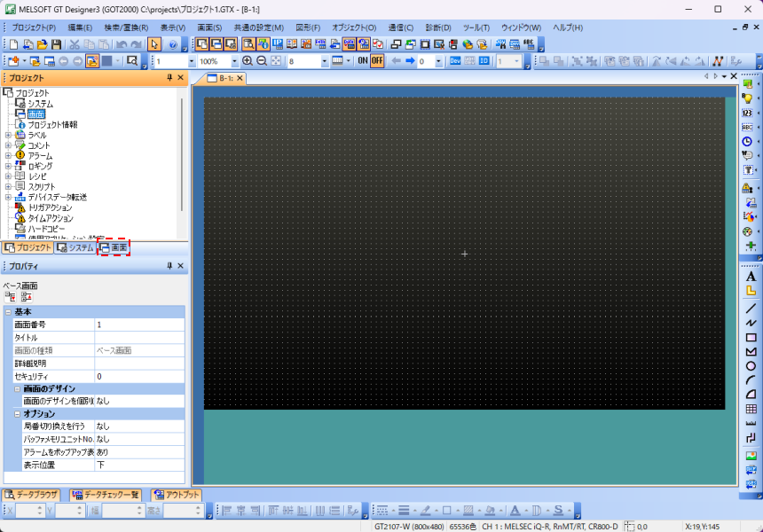Click the Clock/time display object icon
Viewport: 763px width, 532px height.
747,141
